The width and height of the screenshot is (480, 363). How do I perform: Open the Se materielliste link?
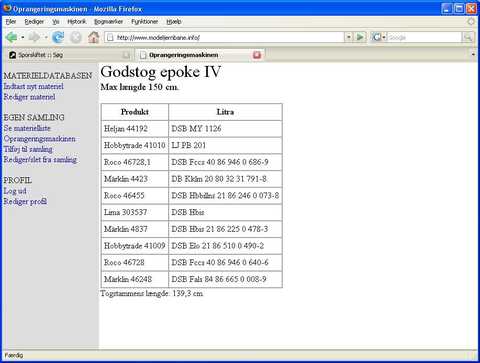pyautogui.click(x=27, y=128)
